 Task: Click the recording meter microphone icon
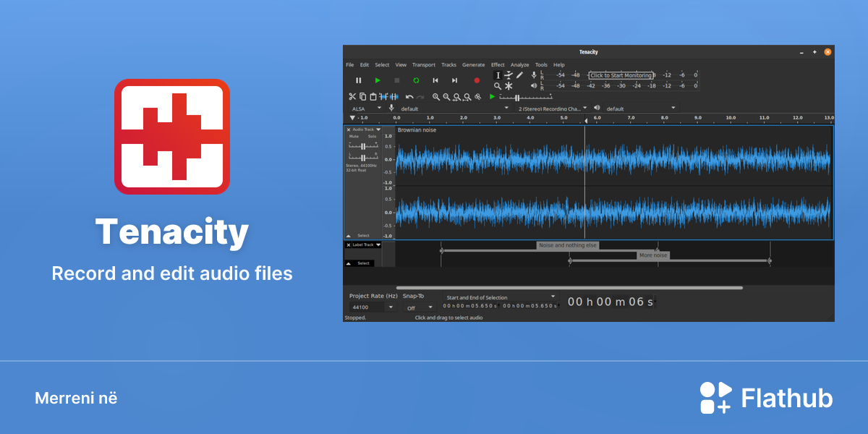(x=534, y=75)
